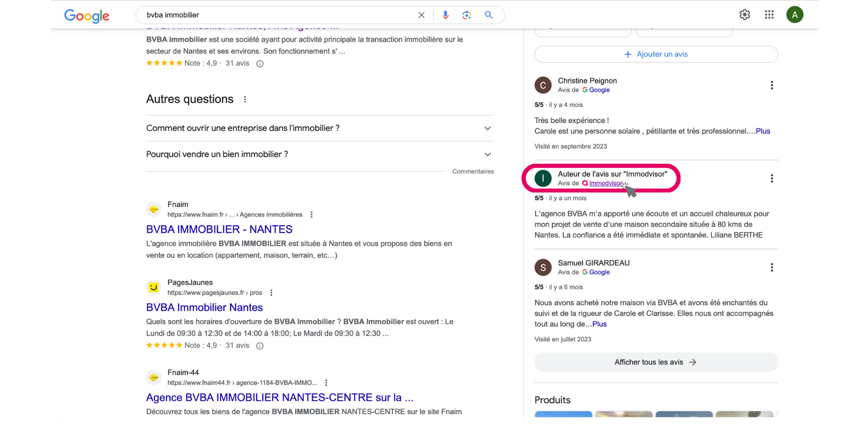This screenshot has width=868, height=434.
Task: Open the Google apps grid
Action: [769, 15]
